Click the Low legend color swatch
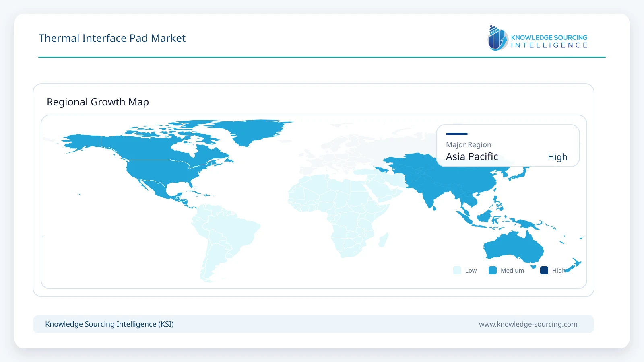Screen dimensions: 644x362 [x=457, y=270]
